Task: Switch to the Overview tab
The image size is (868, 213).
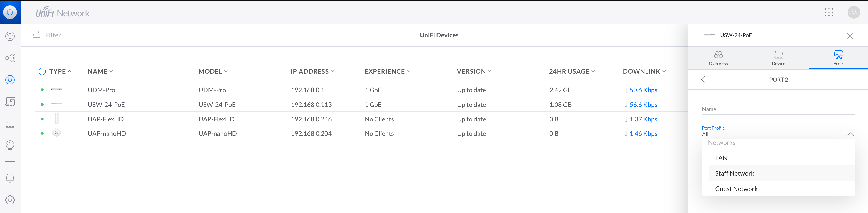Action: (x=718, y=58)
